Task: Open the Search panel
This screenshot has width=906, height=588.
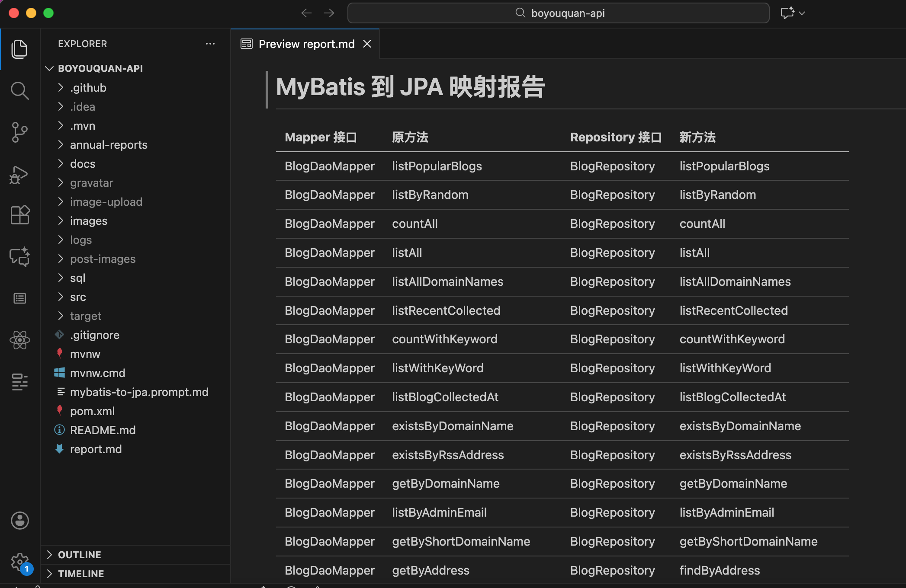Action: coord(20,90)
